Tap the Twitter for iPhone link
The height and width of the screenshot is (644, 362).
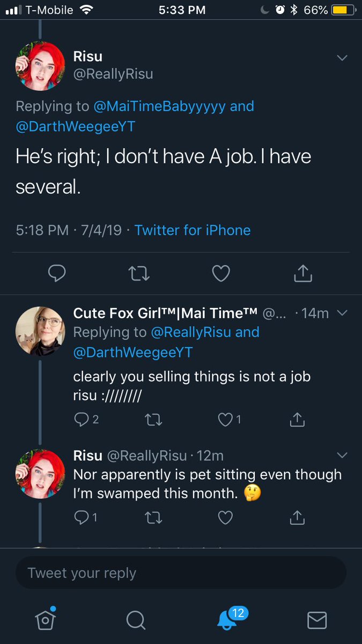coord(193,230)
